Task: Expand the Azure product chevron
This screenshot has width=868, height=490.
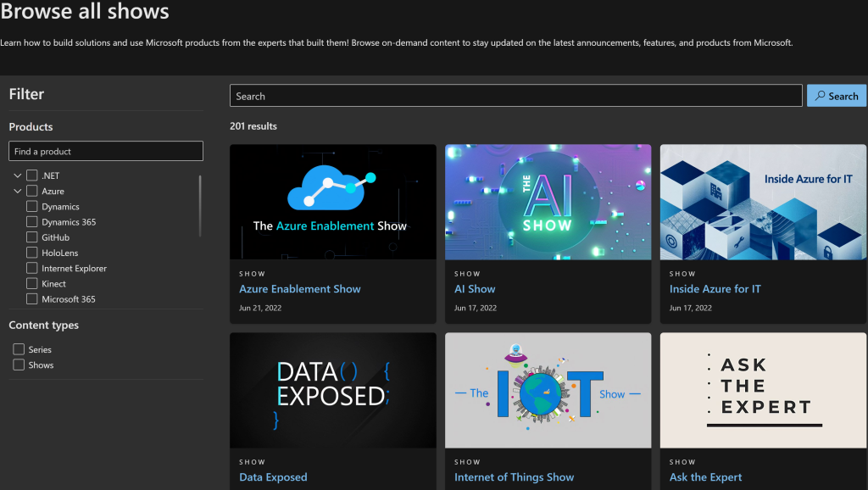Action: [17, 191]
